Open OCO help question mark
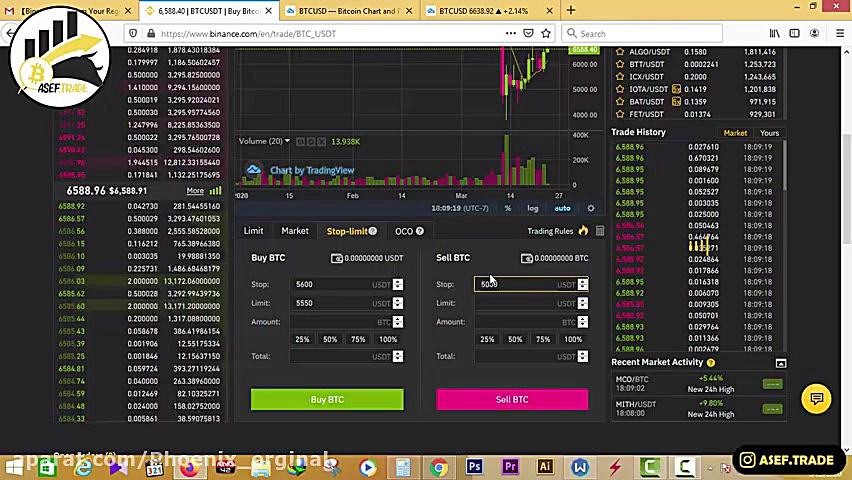This screenshot has height=480, width=852. click(419, 231)
